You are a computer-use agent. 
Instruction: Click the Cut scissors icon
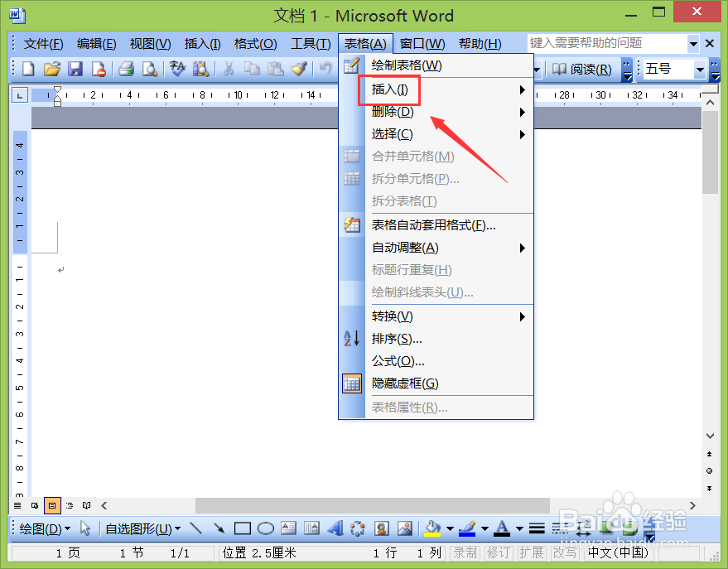(x=228, y=69)
